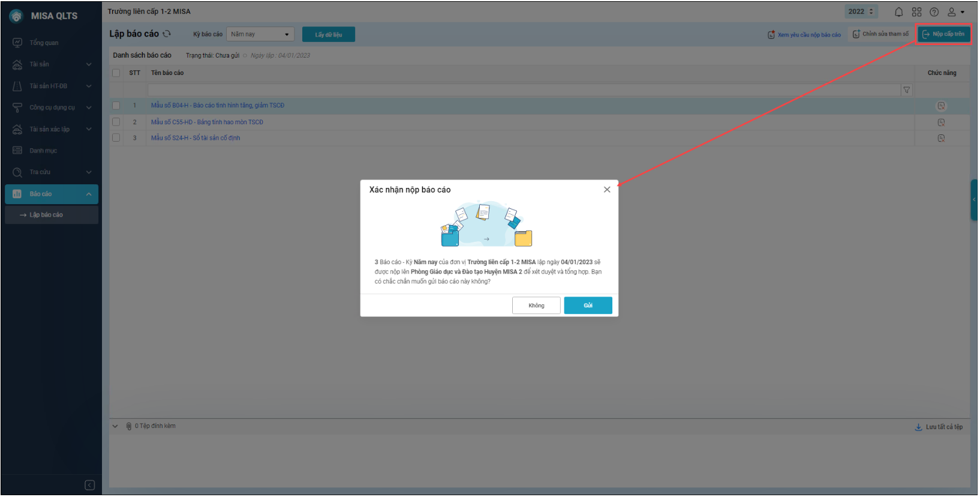This screenshot has height=497, width=980.
Task: Check the Mẫu số S24-H row checkbox
Action: click(116, 138)
